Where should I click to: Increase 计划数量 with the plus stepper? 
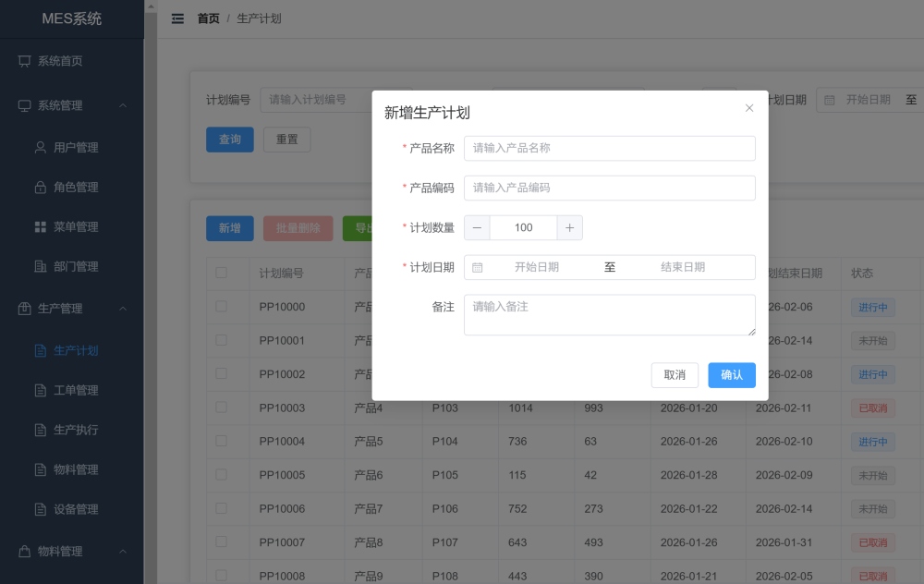570,227
